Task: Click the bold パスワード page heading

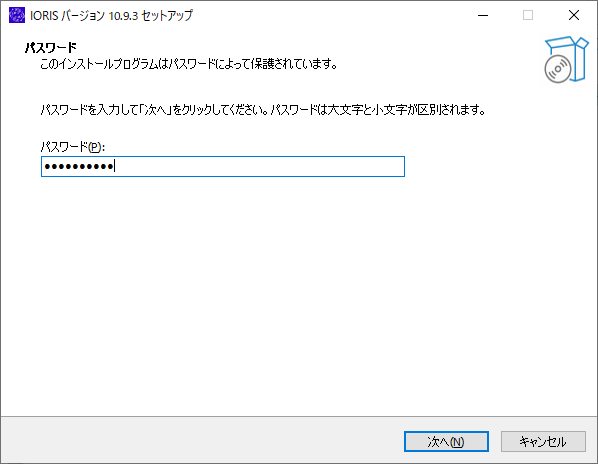Action: coord(51,48)
